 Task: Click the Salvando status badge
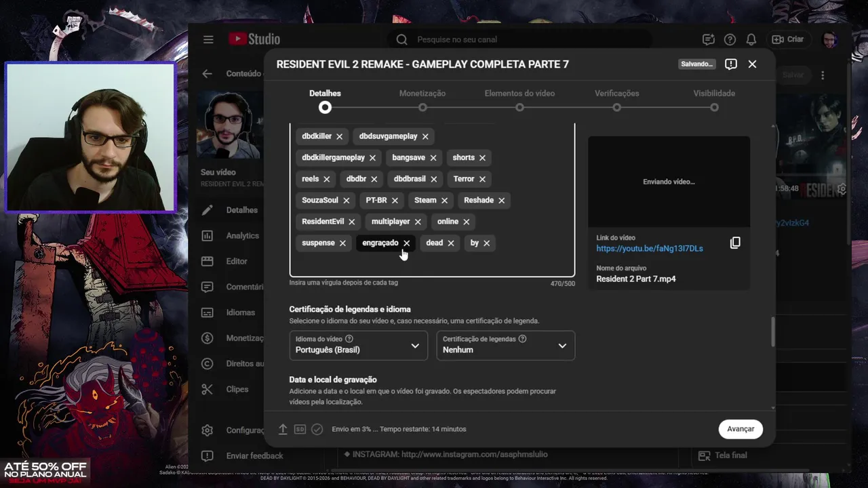coord(697,64)
